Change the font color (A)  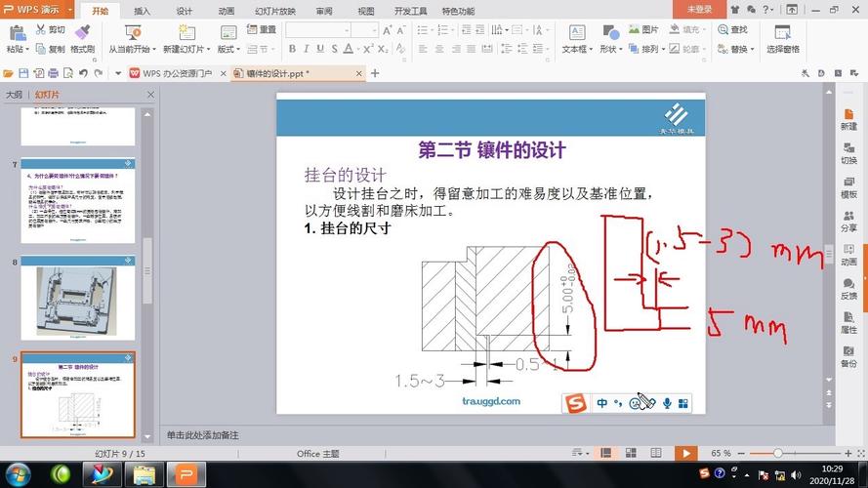click(x=349, y=49)
